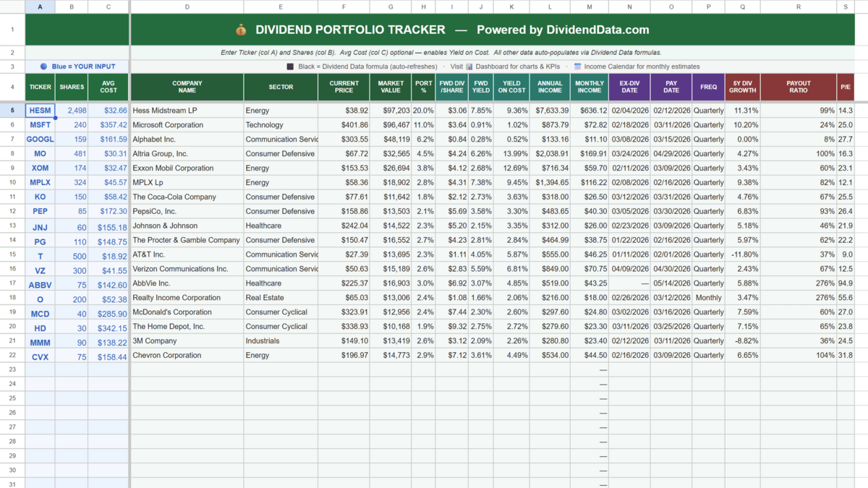
Task: Click the SHARES header cell
Action: tap(72, 87)
